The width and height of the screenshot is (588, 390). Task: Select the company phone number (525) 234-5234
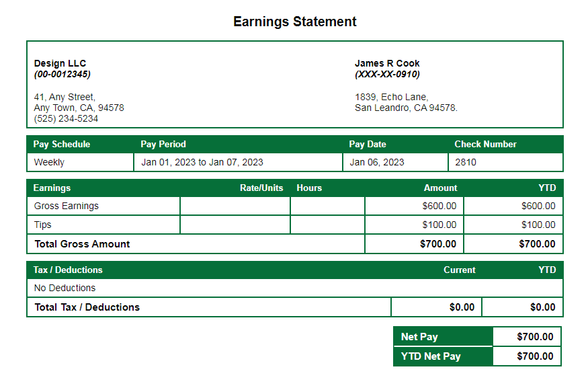pyautogui.click(x=67, y=118)
